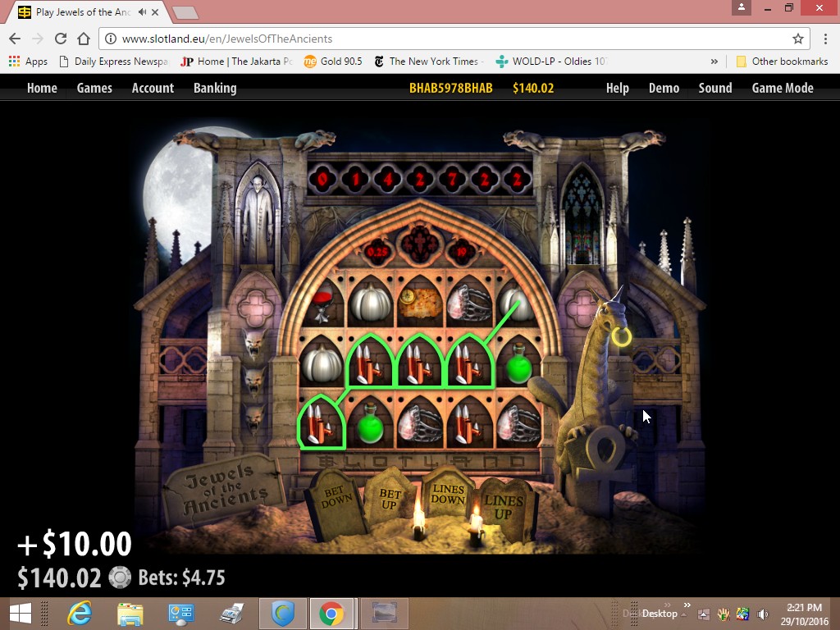This screenshot has height=630, width=840.
Task: Open the Games menu
Action: 94,88
